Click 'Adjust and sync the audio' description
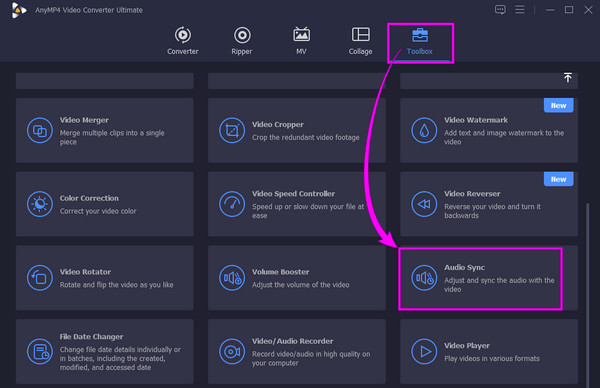 (499, 285)
